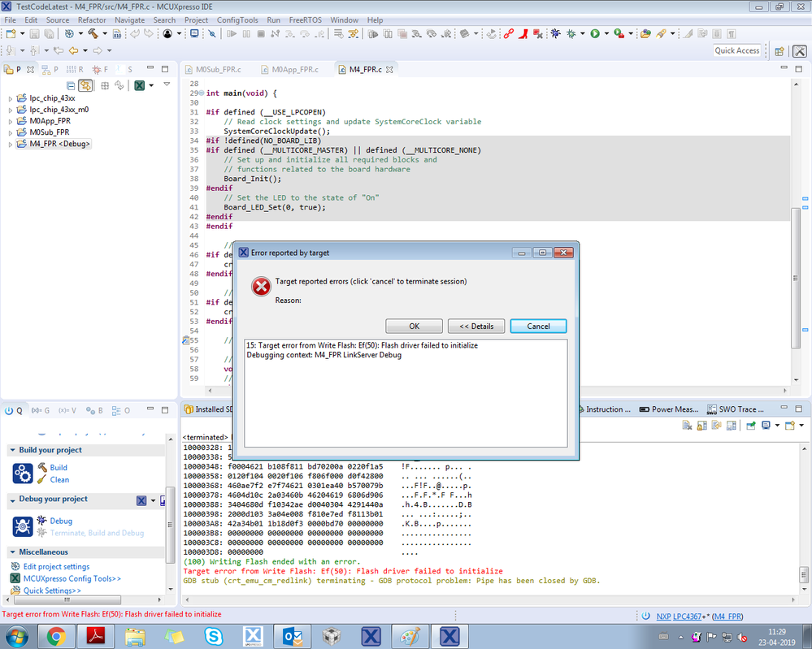Click the editor vertical scrollbar

[x=796, y=278]
